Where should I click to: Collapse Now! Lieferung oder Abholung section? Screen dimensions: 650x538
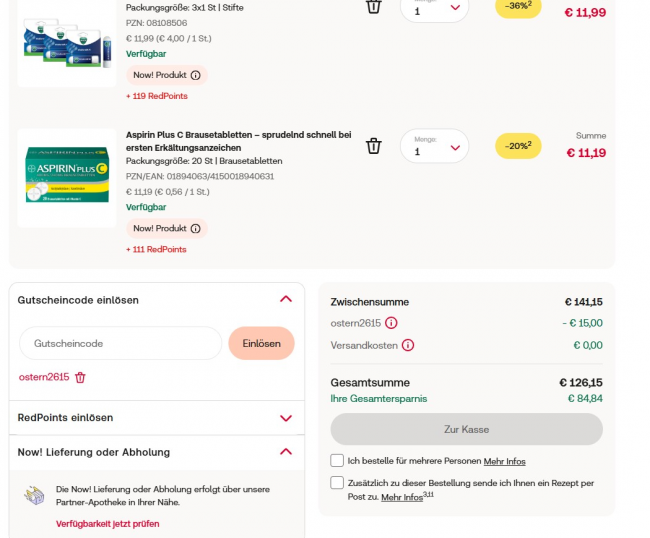(x=286, y=452)
